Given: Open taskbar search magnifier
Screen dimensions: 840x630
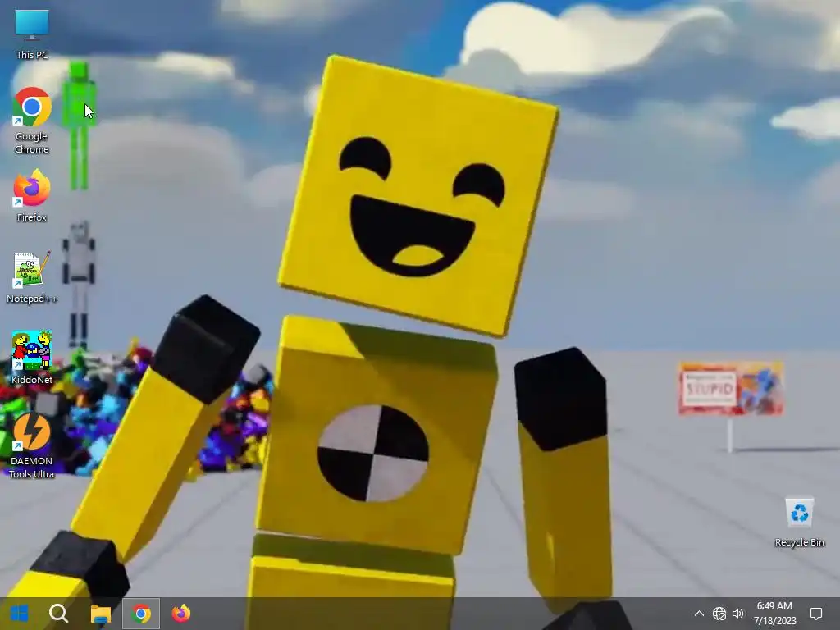Looking at the screenshot, I should (x=59, y=614).
